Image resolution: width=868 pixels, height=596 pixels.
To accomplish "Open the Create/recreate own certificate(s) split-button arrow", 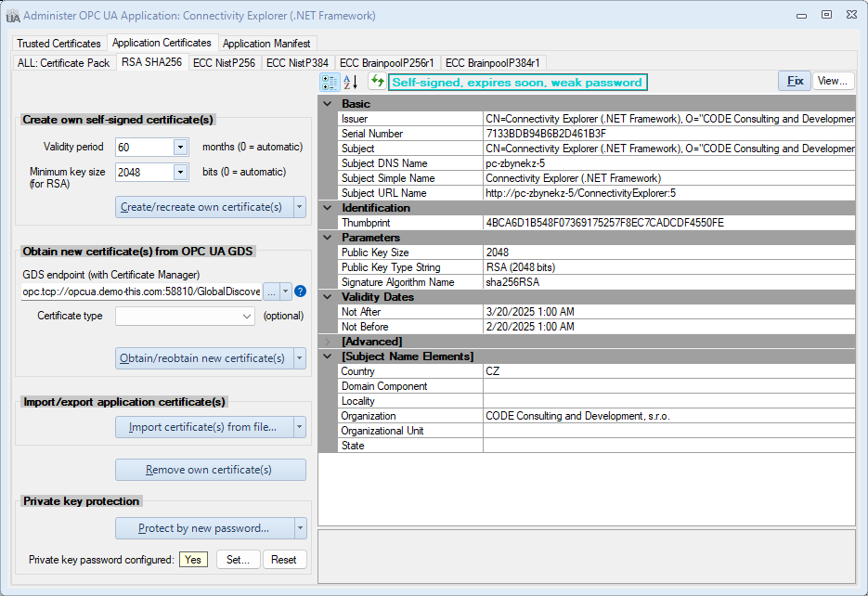I will (x=301, y=205).
